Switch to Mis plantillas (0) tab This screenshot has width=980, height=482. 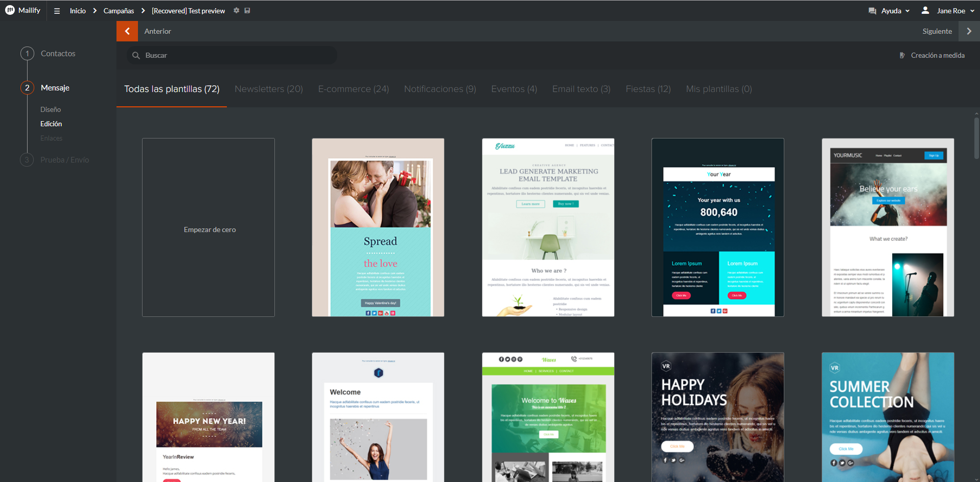tap(719, 89)
